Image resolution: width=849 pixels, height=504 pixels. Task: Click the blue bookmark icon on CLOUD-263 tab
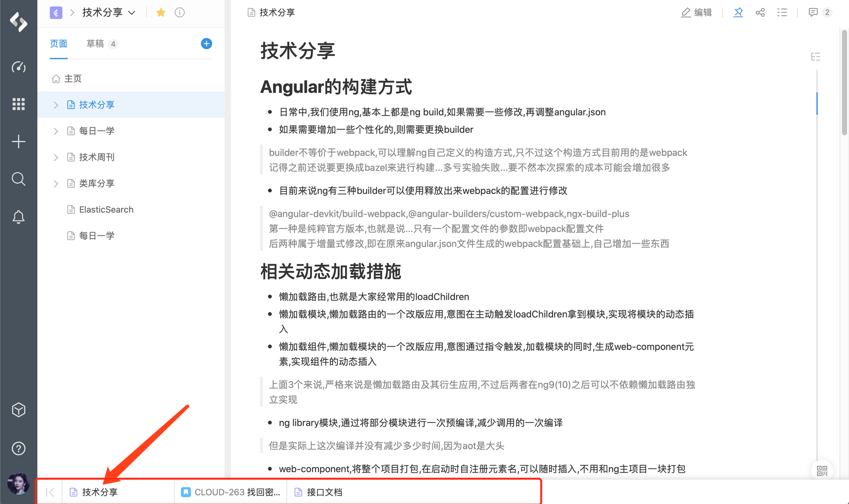tap(186, 492)
